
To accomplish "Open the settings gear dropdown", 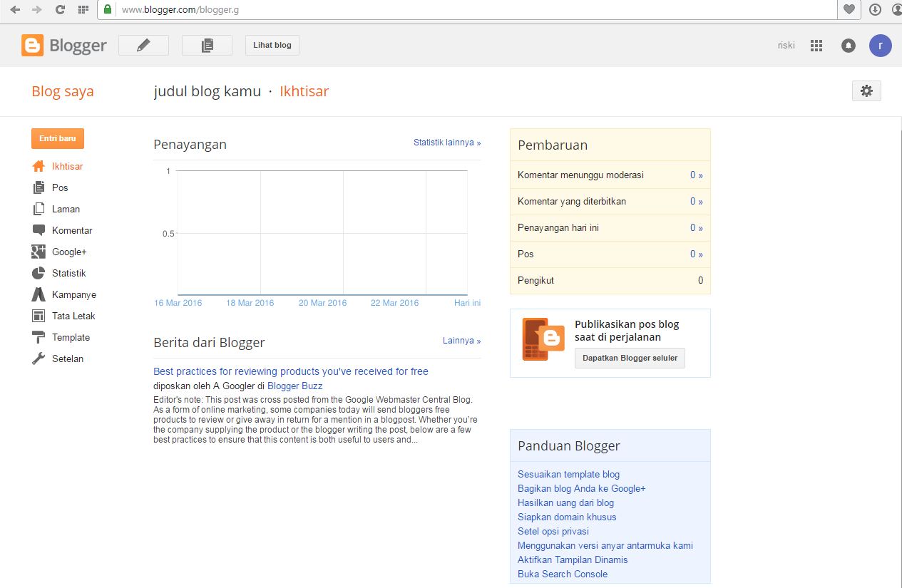I will 866,91.
